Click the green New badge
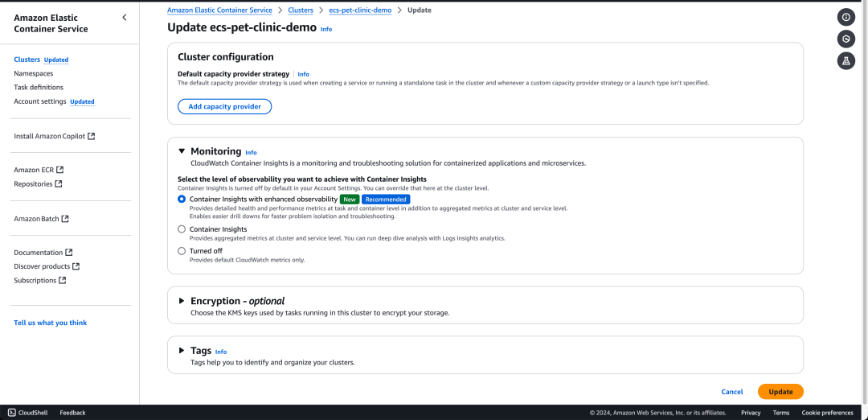Viewport: 868px width, 420px height. (350, 199)
